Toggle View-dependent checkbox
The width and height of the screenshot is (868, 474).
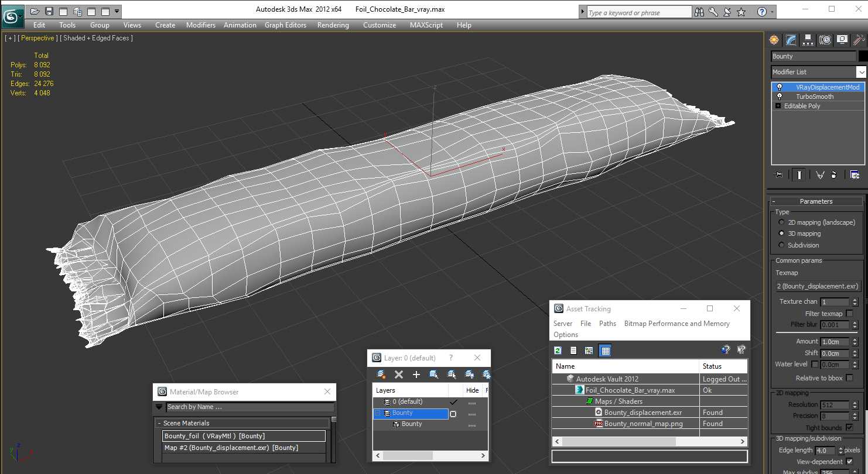850,462
